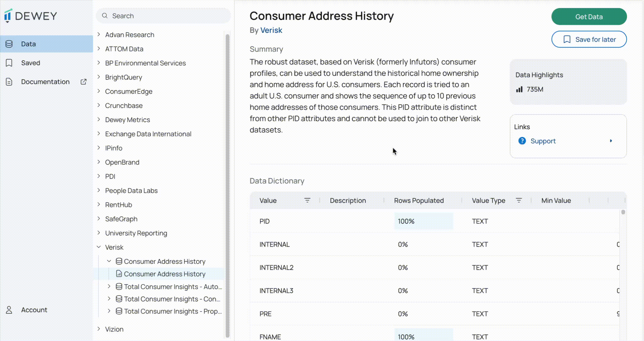The image size is (644, 341).
Task: Click the PID row value cell
Action: pos(265,221)
